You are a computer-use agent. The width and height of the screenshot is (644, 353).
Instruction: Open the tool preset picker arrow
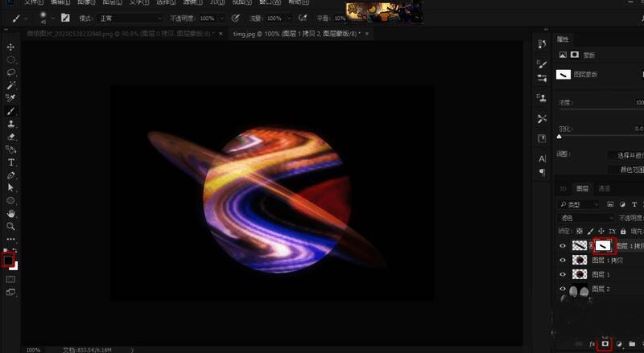pyautogui.click(x=27, y=18)
